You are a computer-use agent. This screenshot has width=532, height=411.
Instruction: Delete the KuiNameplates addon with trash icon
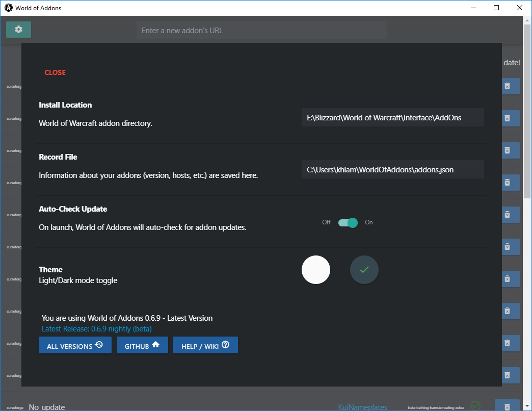click(x=507, y=405)
